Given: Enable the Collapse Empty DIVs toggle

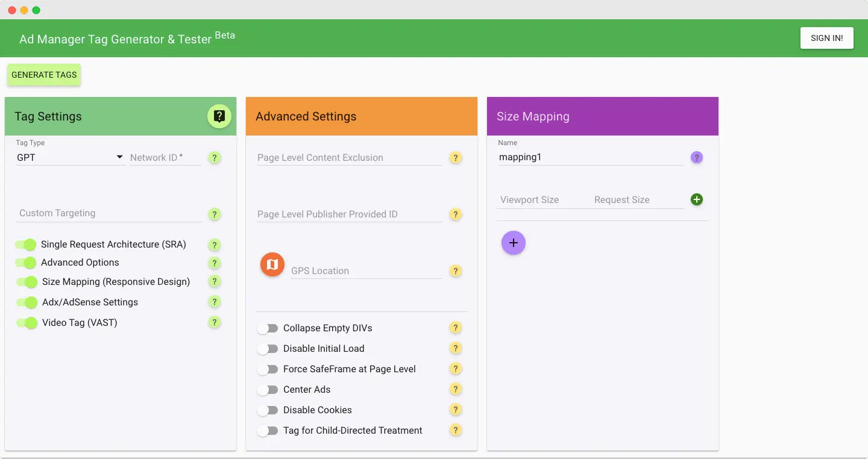Looking at the screenshot, I should [268, 328].
